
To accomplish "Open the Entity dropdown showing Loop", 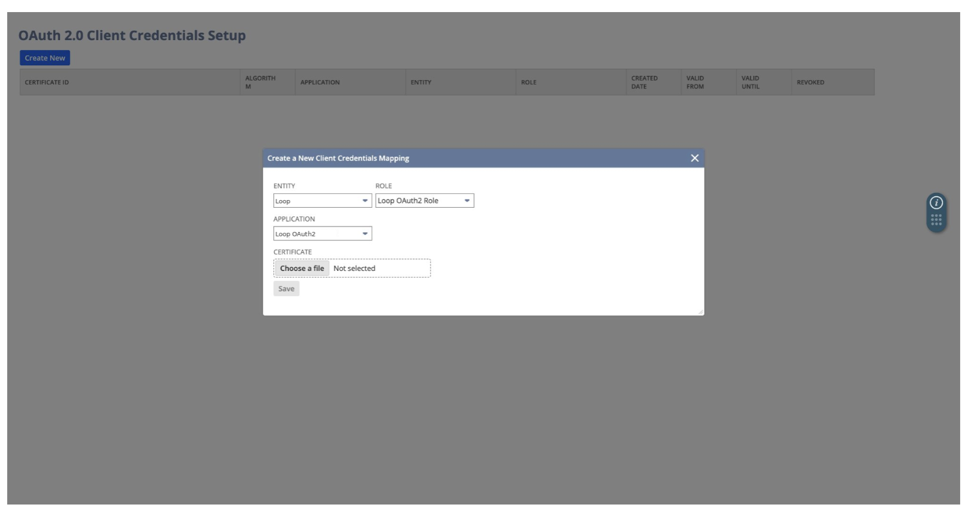I will 322,201.
